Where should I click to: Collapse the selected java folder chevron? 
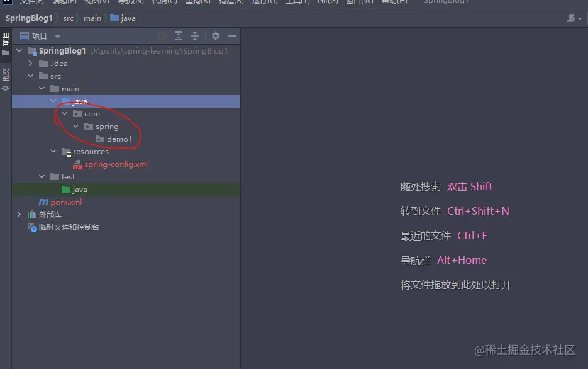click(x=53, y=101)
